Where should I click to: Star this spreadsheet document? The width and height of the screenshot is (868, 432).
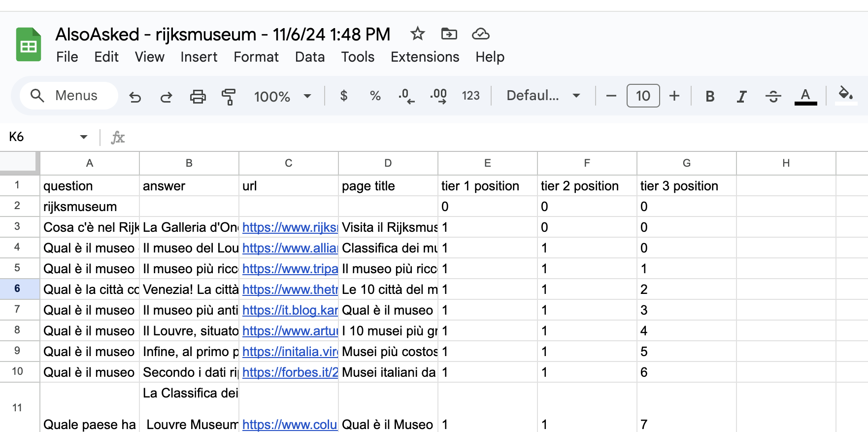click(x=417, y=34)
